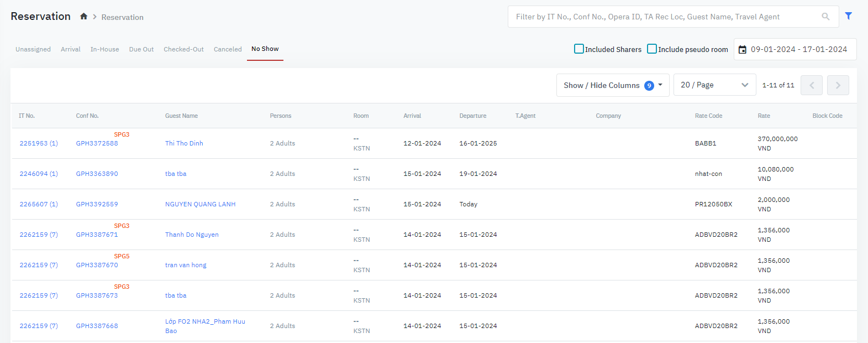Open the blue filter funnel icon

848,16
